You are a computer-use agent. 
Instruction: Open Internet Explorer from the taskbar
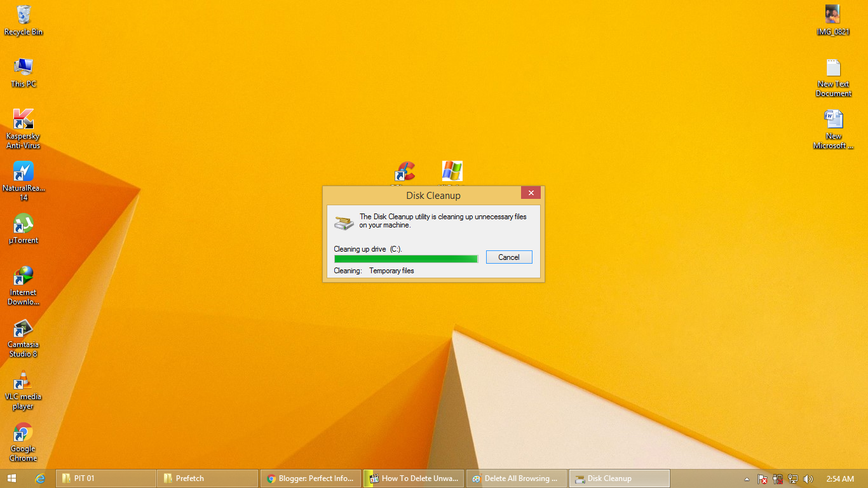pyautogui.click(x=41, y=478)
